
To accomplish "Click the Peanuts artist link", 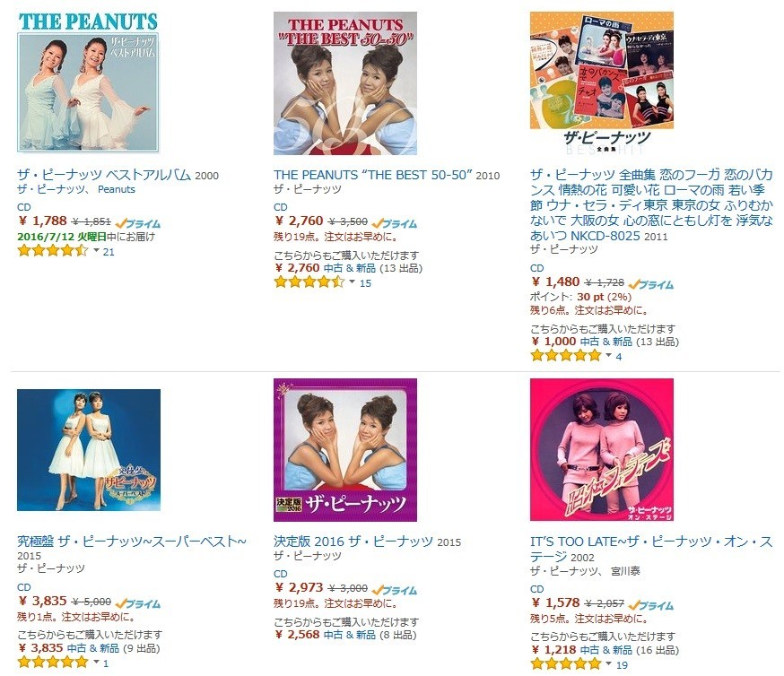I will coord(116,189).
